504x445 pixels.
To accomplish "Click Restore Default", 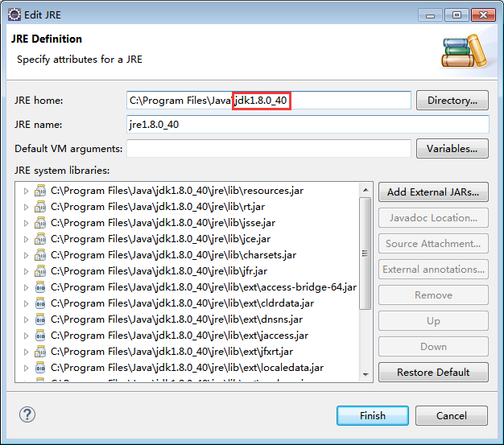I will [433, 372].
